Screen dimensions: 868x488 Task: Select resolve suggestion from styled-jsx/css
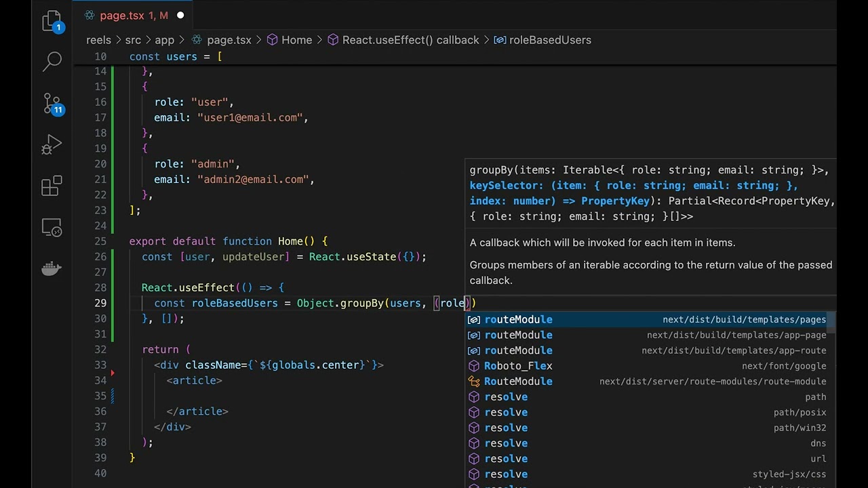646,474
